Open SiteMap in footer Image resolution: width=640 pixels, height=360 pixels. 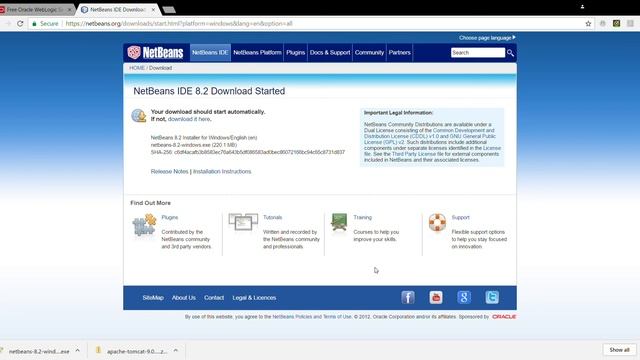(153, 298)
